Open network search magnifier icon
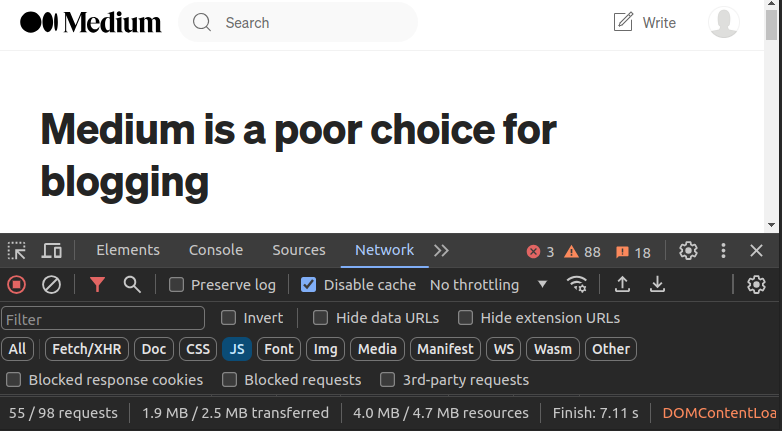The image size is (782, 431). pyautogui.click(x=132, y=285)
